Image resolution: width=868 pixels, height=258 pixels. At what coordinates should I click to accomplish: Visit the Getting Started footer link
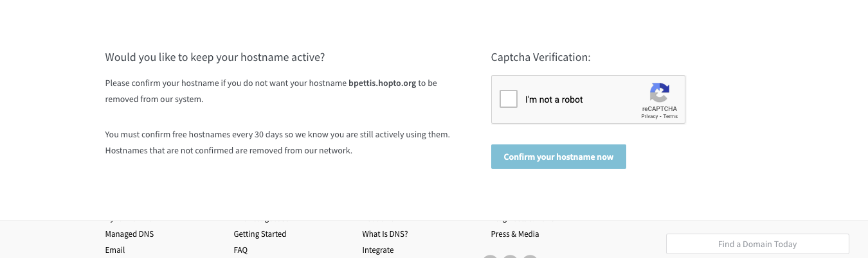click(x=260, y=234)
